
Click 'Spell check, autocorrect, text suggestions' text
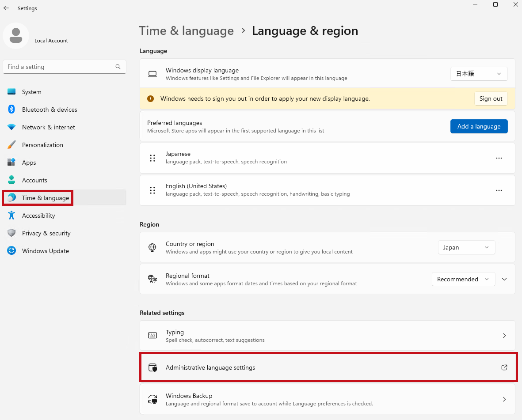215,340
